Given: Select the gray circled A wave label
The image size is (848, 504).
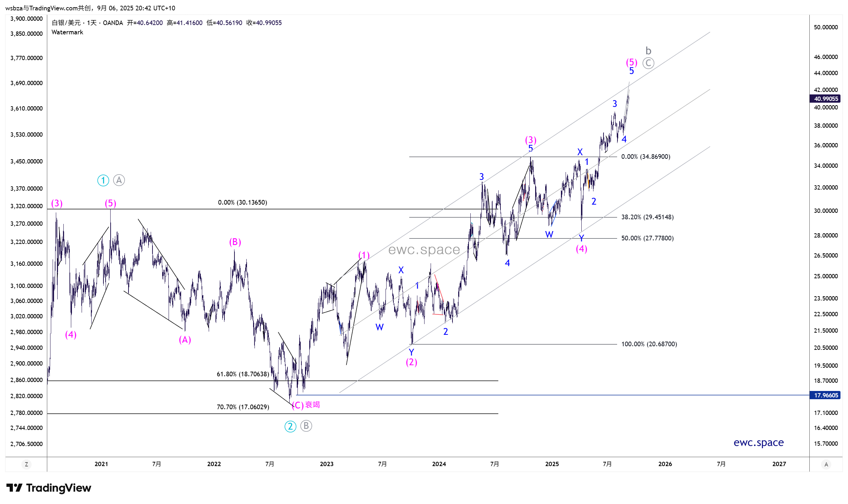Looking at the screenshot, I should tap(119, 180).
